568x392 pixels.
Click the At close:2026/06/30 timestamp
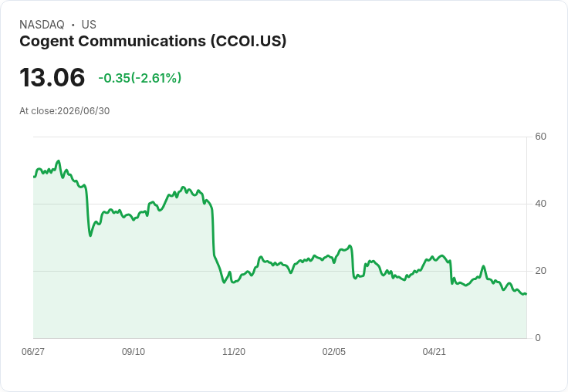65,111
